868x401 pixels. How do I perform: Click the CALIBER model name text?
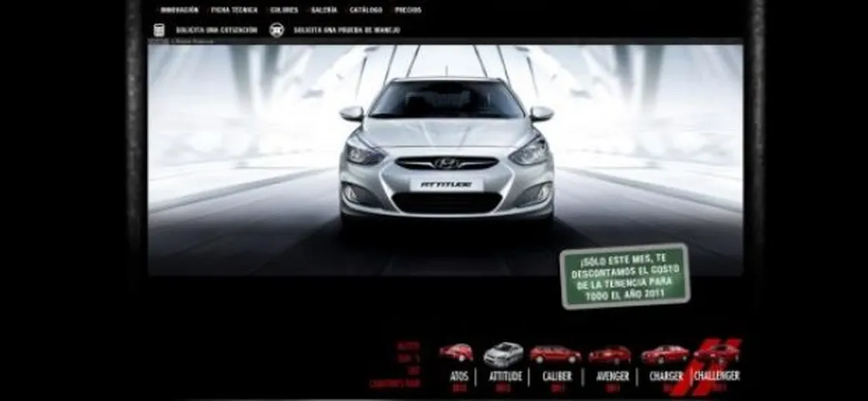pyautogui.click(x=557, y=376)
